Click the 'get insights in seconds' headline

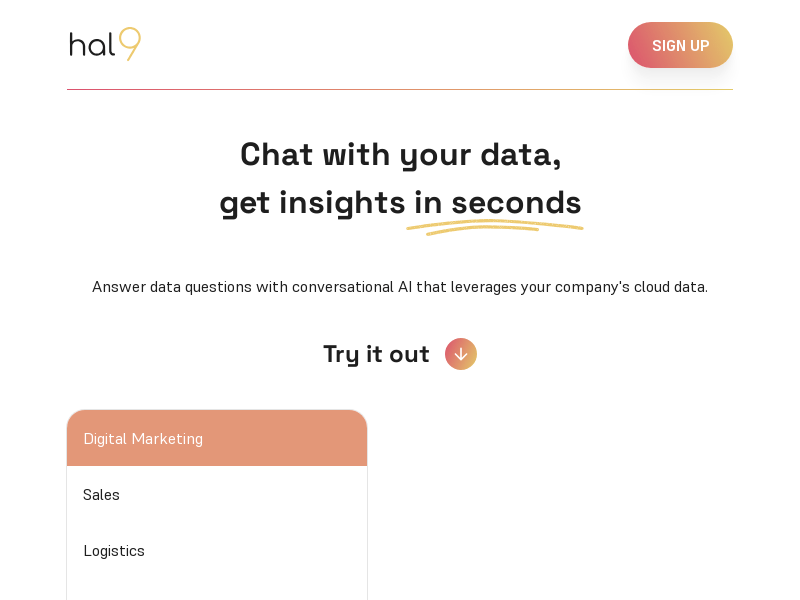click(401, 203)
